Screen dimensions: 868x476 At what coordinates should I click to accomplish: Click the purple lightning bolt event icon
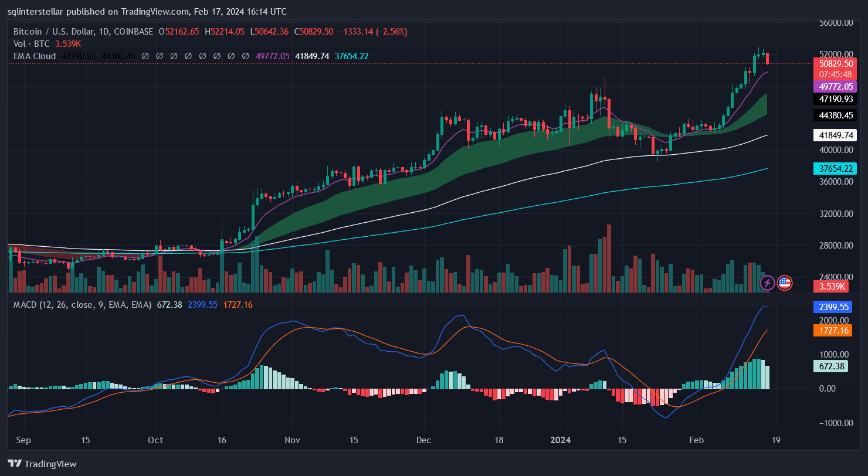point(767,283)
